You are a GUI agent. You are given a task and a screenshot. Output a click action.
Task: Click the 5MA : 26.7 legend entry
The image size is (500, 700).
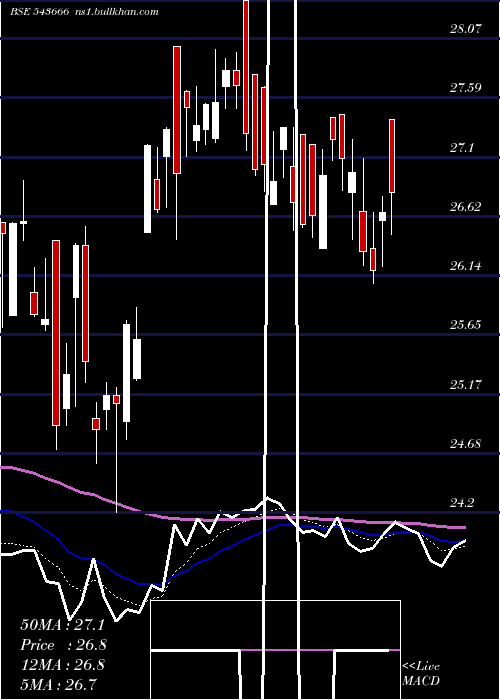(58, 684)
